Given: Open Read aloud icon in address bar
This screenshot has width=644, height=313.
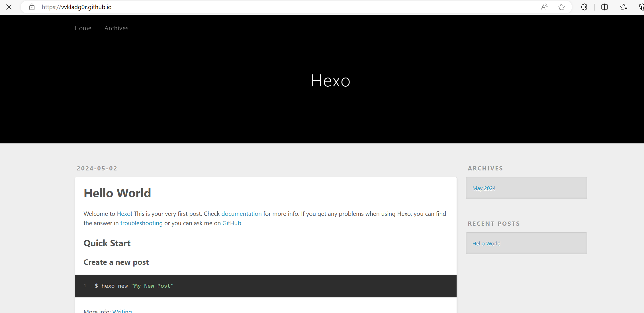Looking at the screenshot, I should 544,7.
